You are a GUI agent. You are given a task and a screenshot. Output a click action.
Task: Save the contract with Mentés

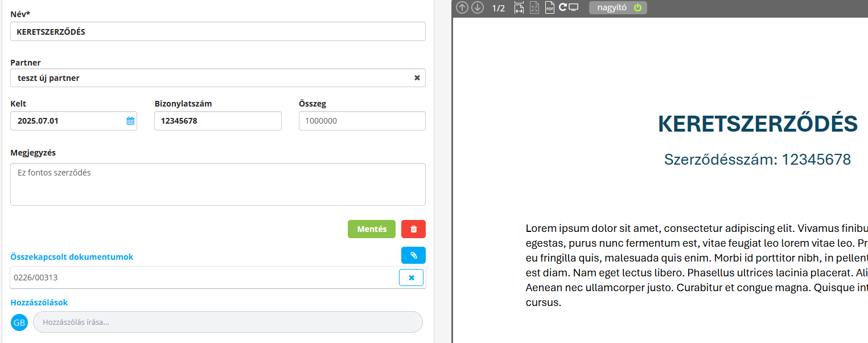point(371,228)
